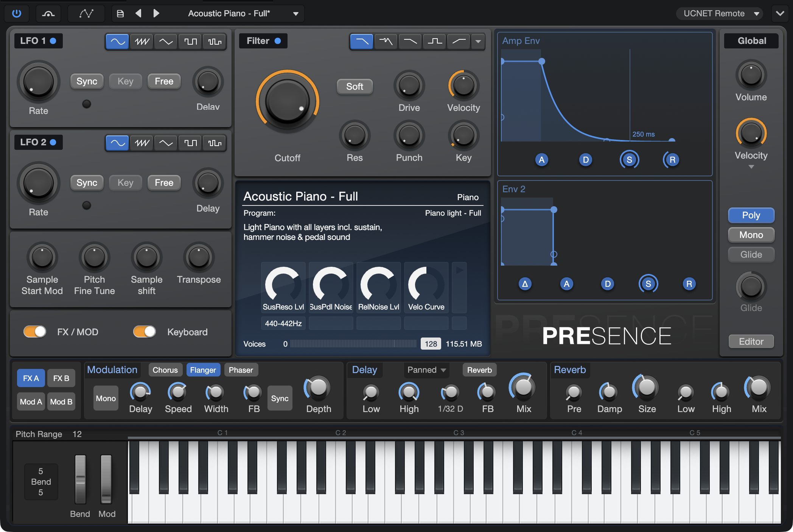Screen dimensions: 793x532
Task: Toggle filter Soft mode
Action: (x=355, y=87)
